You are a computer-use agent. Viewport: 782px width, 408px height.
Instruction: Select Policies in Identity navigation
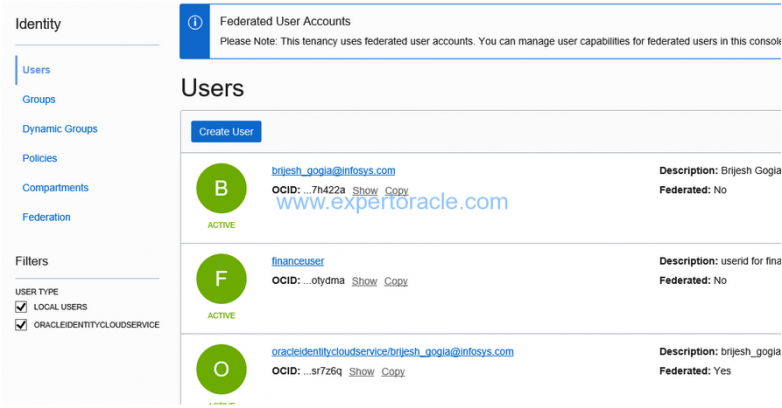point(39,158)
